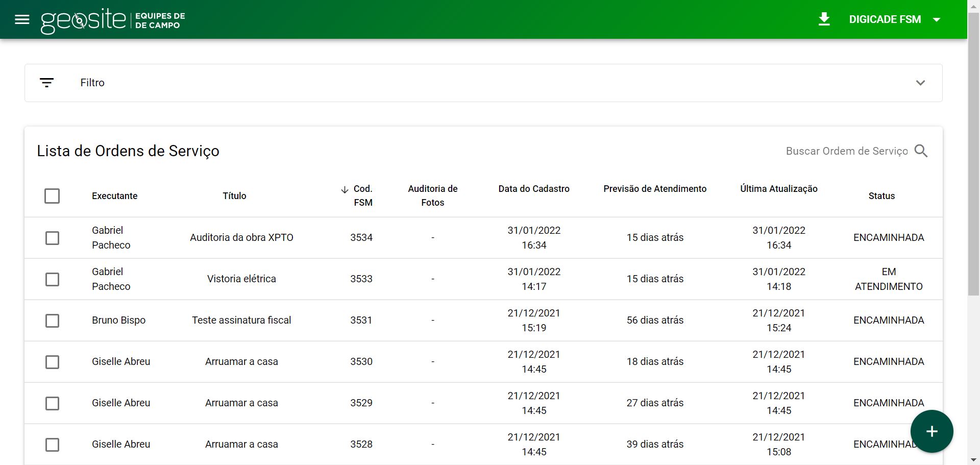Image resolution: width=980 pixels, height=465 pixels.
Task: Click the search icon next to Buscar Ordem
Action: click(x=921, y=151)
